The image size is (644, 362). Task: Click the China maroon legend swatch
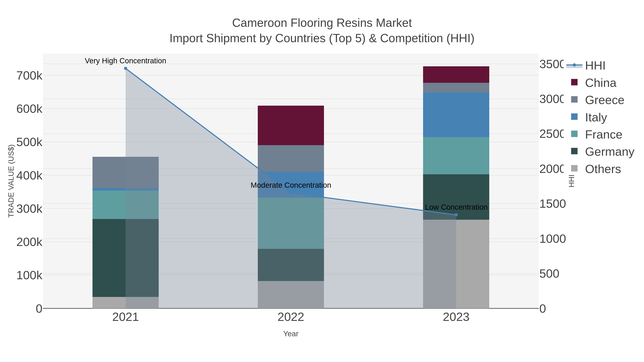click(574, 82)
